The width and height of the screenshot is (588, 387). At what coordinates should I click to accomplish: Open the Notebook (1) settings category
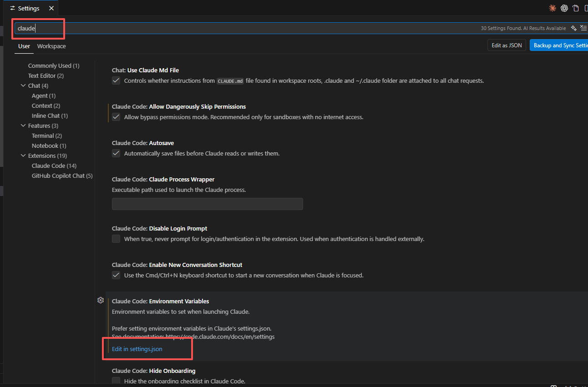pos(49,146)
